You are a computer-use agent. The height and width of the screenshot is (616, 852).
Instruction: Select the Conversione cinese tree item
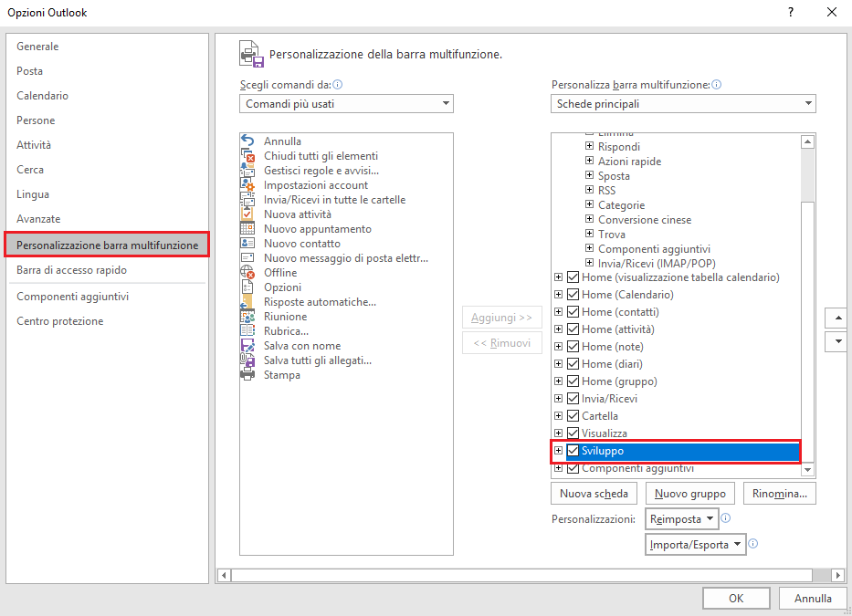(645, 219)
